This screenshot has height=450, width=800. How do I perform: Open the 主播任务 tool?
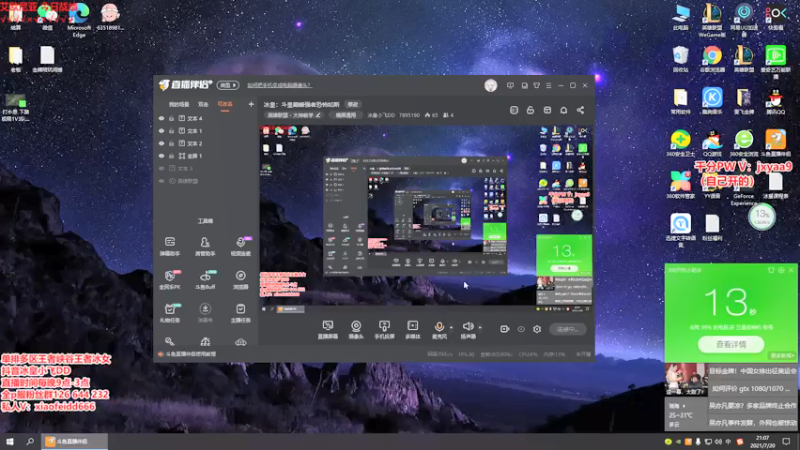coord(240,313)
